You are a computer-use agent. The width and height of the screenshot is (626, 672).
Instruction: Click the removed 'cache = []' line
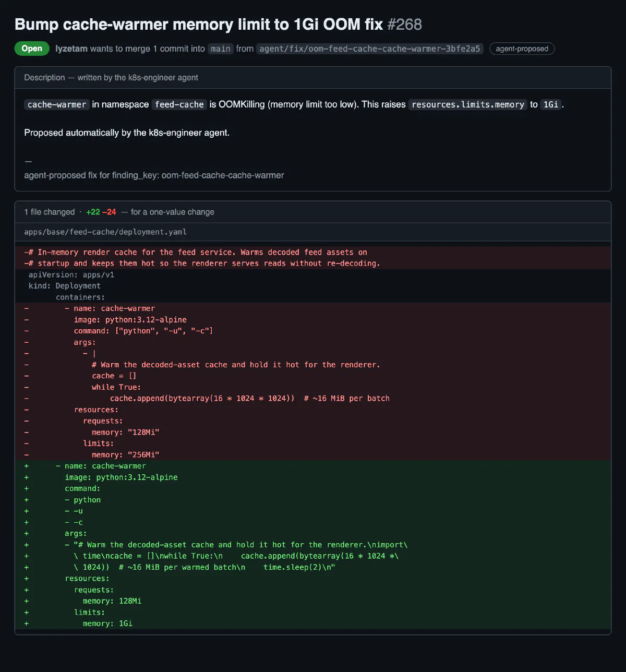coord(313,376)
